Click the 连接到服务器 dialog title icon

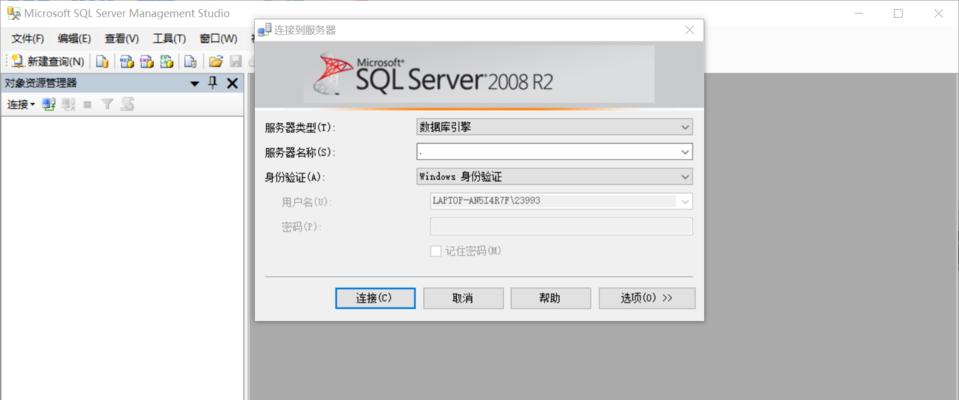[x=265, y=30]
